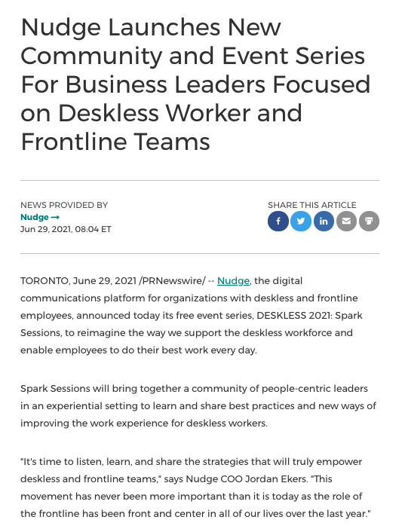Share the article on Twitter
Viewport: 405px width, 532px height.
pos(301,222)
